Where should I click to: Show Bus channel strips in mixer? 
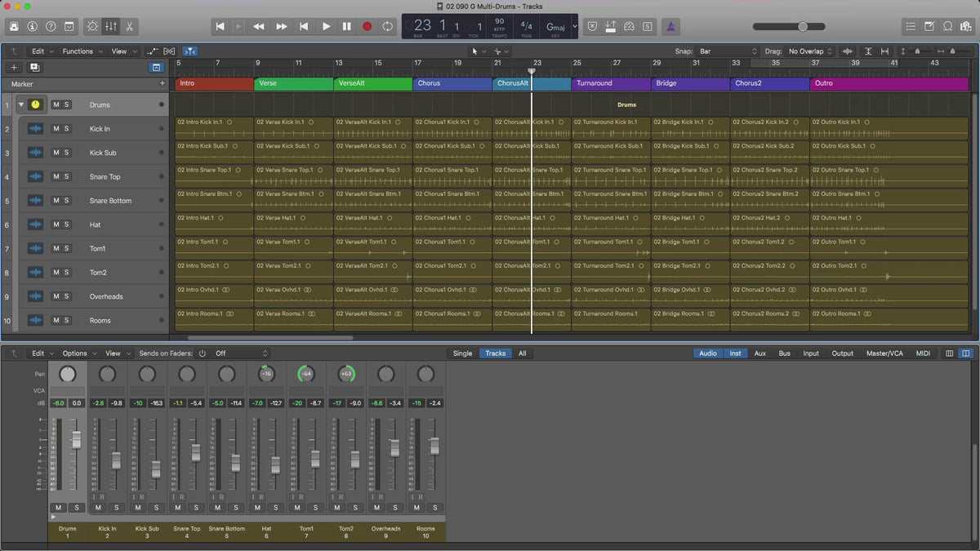(784, 353)
